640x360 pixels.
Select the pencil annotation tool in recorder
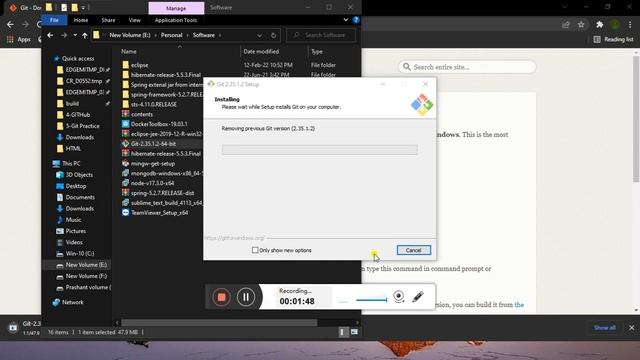point(418,297)
